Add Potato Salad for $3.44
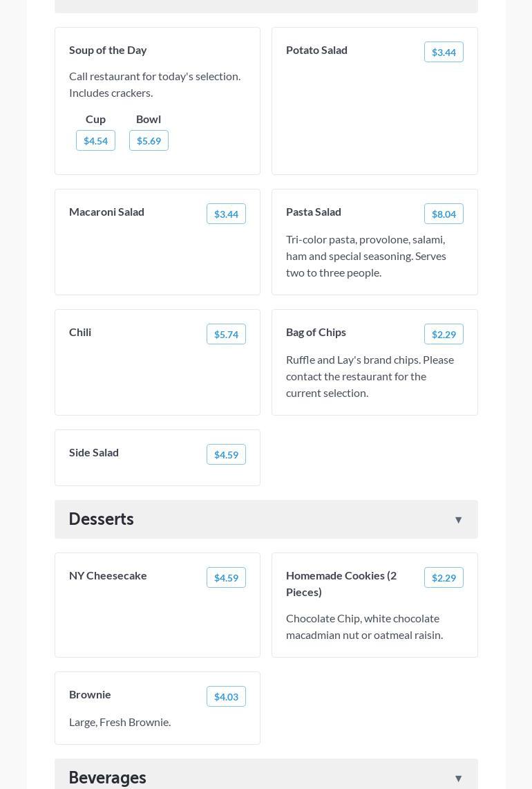This screenshot has height=789, width=532. [444, 53]
